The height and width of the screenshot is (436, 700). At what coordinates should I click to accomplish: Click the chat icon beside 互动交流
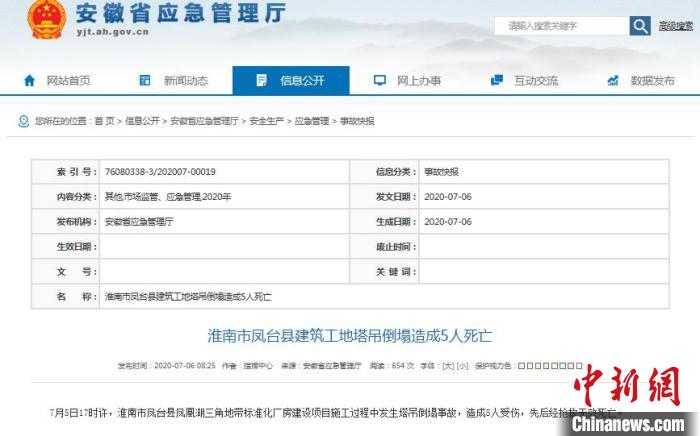point(496,80)
